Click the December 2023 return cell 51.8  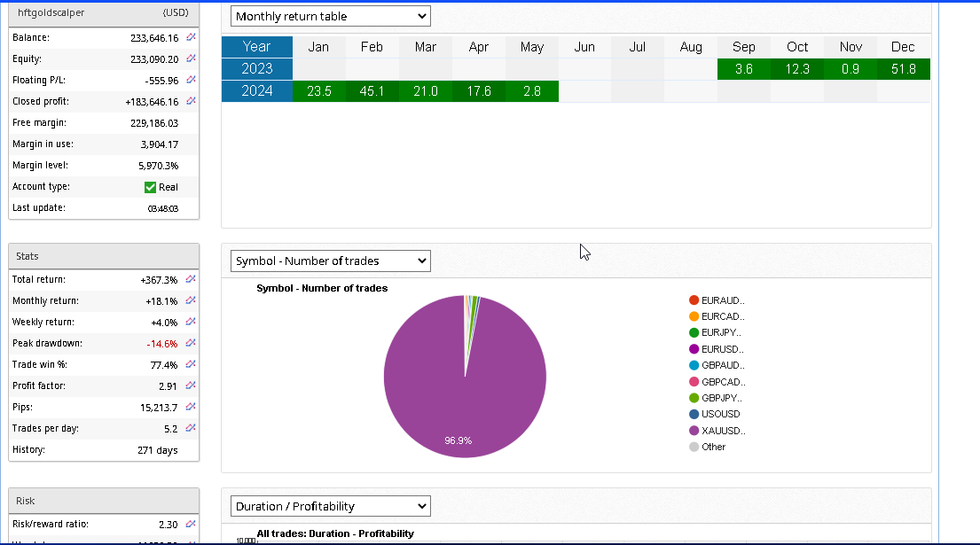coord(903,69)
